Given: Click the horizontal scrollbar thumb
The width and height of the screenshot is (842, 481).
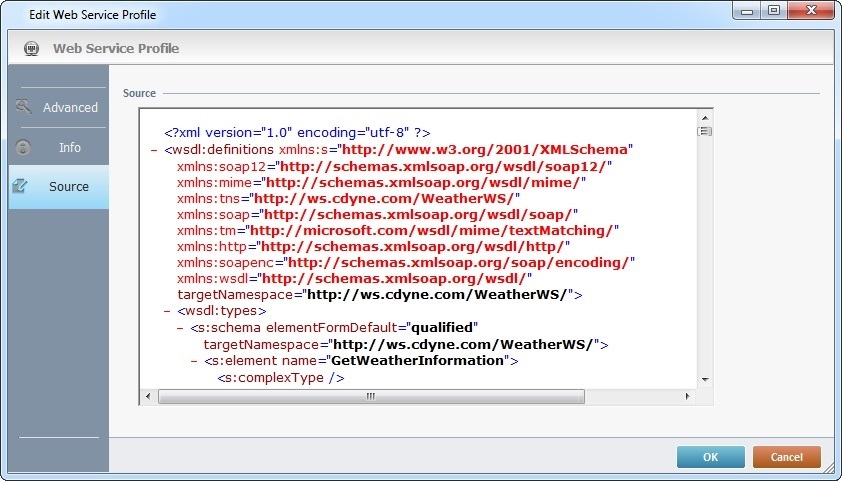Looking at the screenshot, I should tap(370, 396).
